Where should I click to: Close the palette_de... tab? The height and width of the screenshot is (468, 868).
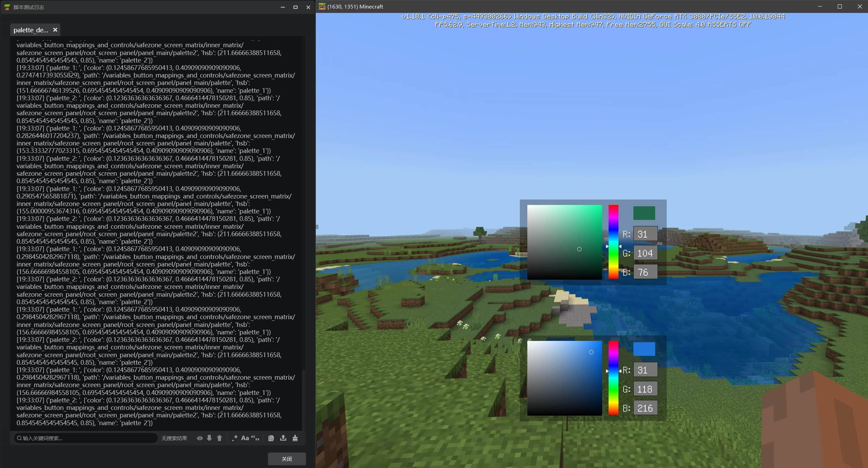point(55,30)
